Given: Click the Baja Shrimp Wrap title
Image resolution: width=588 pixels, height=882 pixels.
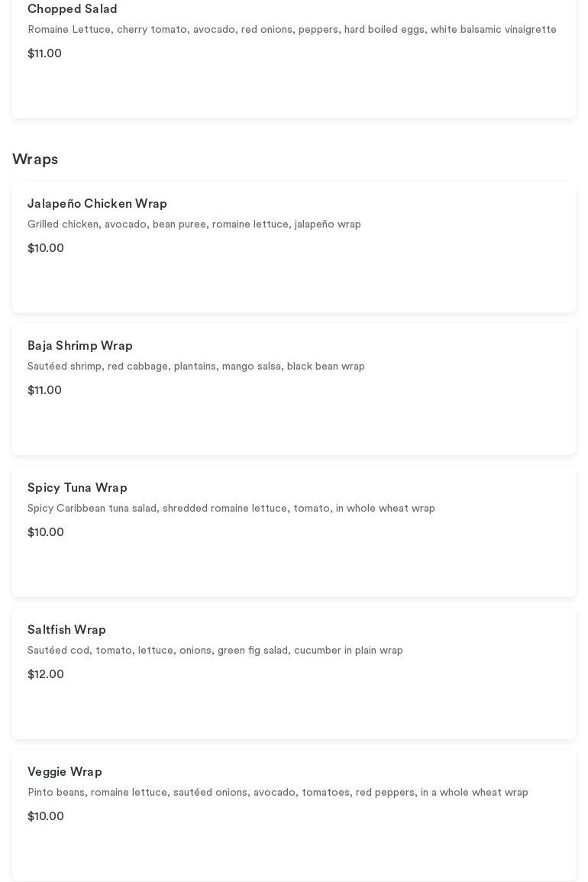Looking at the screenshot, I should 80,346.
